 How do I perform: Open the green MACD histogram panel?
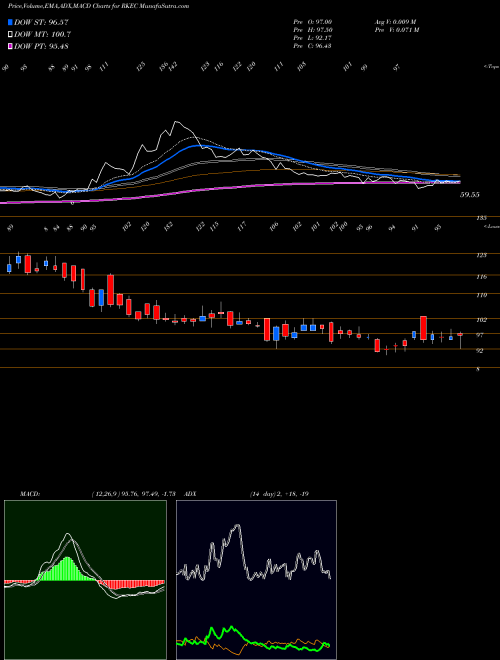coord(85,580)
